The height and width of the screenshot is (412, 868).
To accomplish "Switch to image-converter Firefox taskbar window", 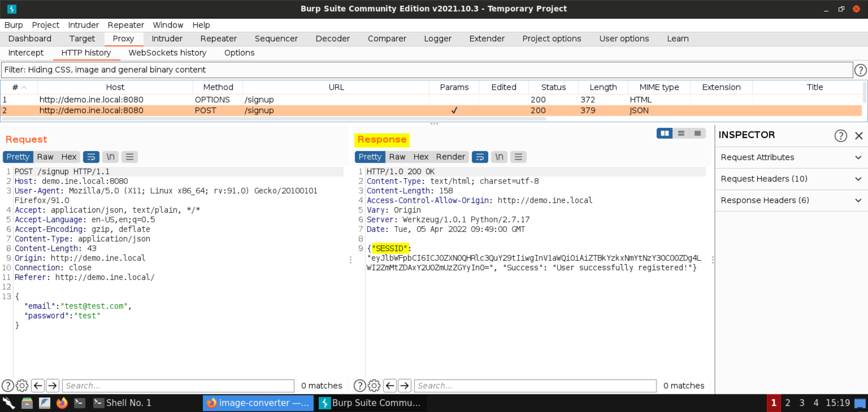I will (x=258, y=403).
